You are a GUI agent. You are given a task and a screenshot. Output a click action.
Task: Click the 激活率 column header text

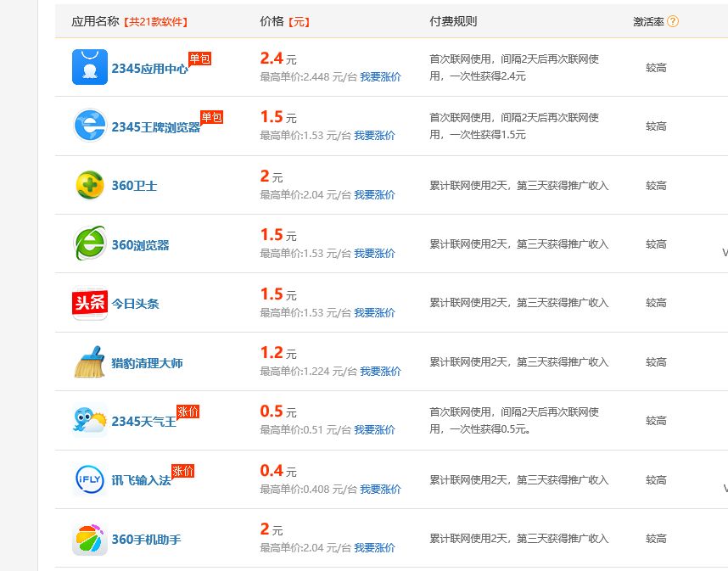coord(648,21)
